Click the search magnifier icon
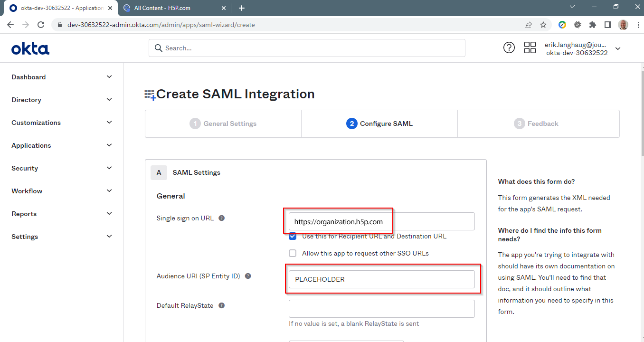 click(x=158, y=48)
